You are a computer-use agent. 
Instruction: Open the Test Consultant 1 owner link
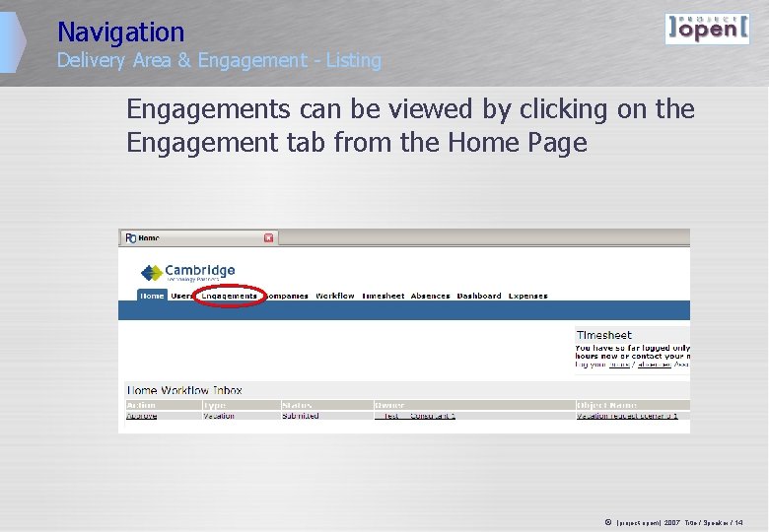415,416
